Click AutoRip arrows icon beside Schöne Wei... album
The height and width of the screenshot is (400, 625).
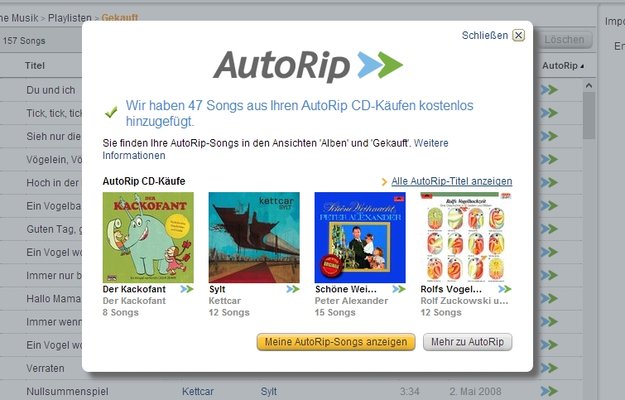[399, 289]
